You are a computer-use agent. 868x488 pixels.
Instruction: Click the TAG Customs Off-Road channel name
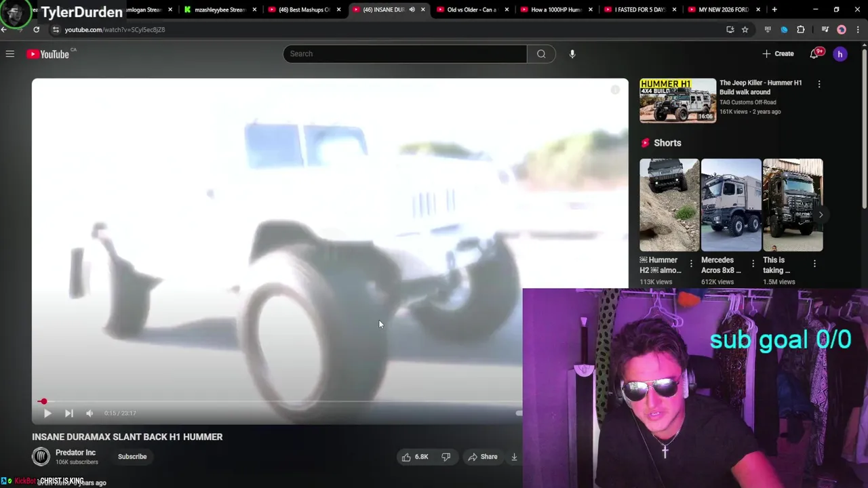pos(747,102)
